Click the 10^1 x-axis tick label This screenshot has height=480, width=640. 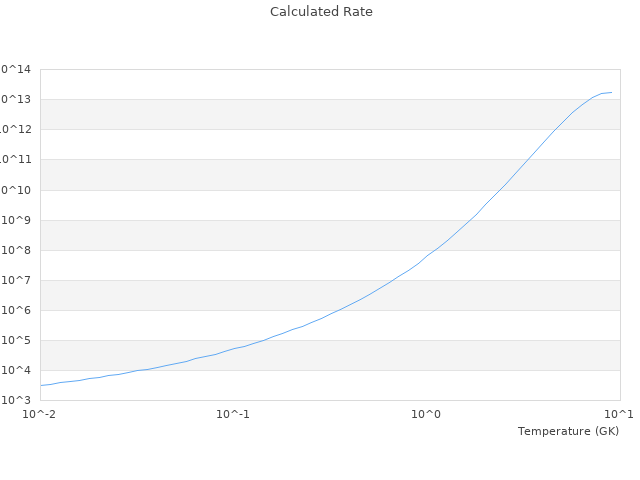619,413
